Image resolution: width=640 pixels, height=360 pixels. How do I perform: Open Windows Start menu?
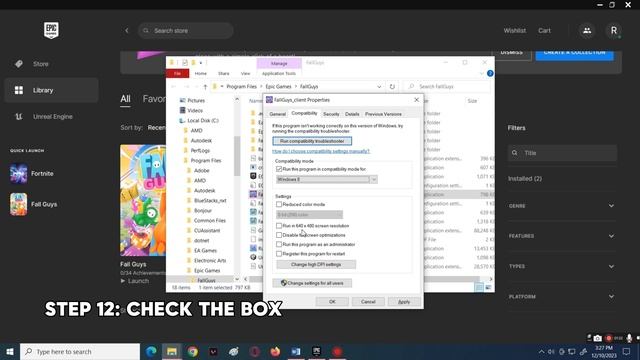click(10, 351)
